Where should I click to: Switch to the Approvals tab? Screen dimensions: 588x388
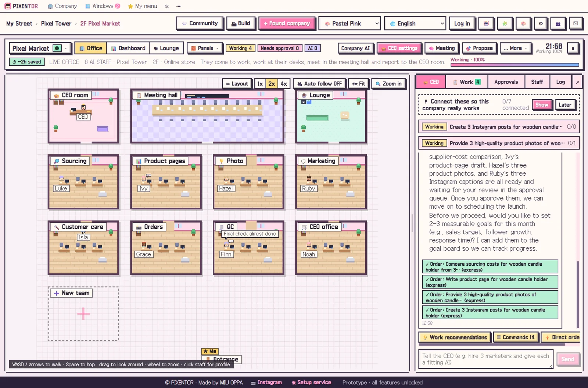pyautogui.click(x=506, y=82)
